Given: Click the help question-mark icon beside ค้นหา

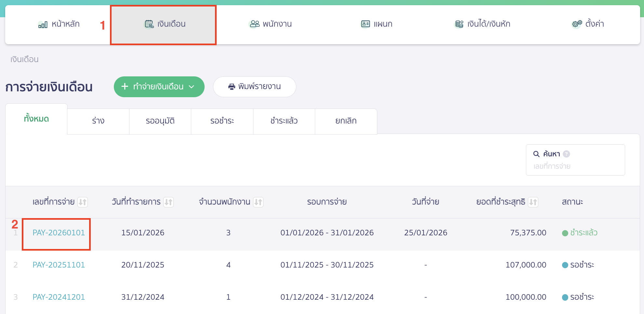Looking at the screenshot, I should pyautogui.click(x=567, y=153).
